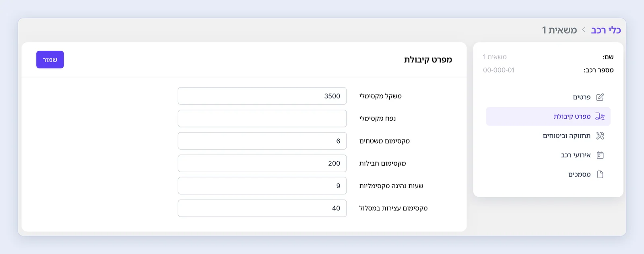Focus the מקסימום חבילות field with 200
This screenshot has height=254, width=644.
point(262,163)
